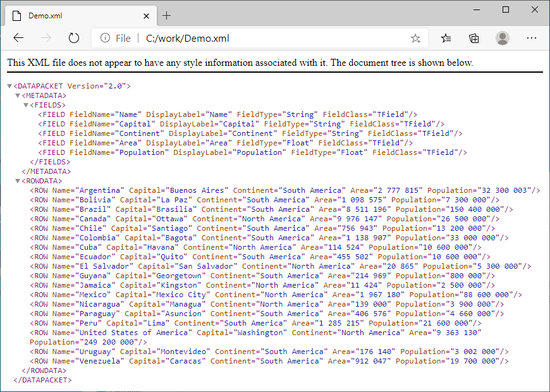Close the Demo.xml tab
The height and width of the screenshot is (392, 550).
(x=147, y=15)
